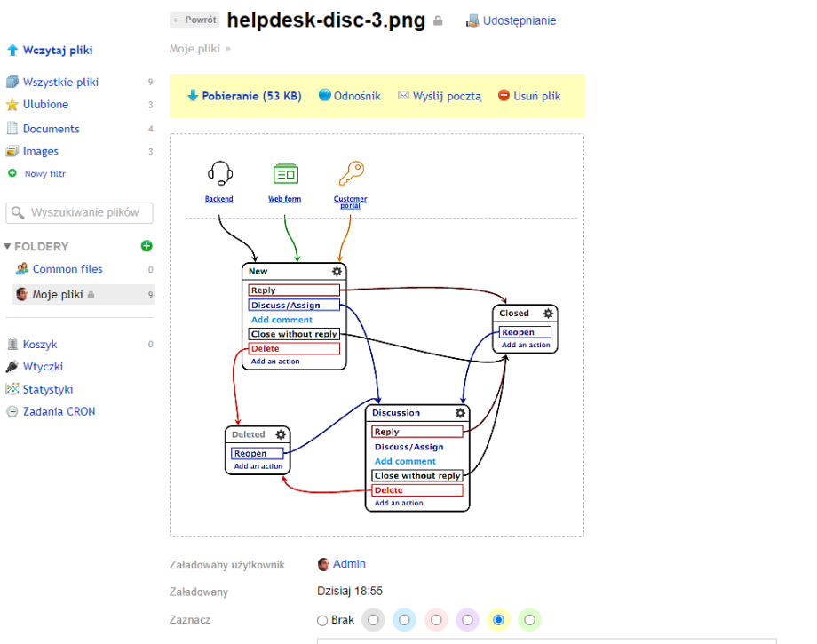Click Pobieranie (53 KB) download link
This screenshot has height=644, width=817.
tap(245, 96)
